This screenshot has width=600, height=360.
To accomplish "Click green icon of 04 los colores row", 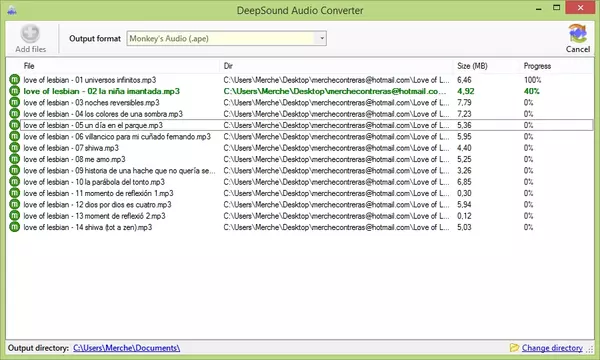I will [x=14, y=114].
